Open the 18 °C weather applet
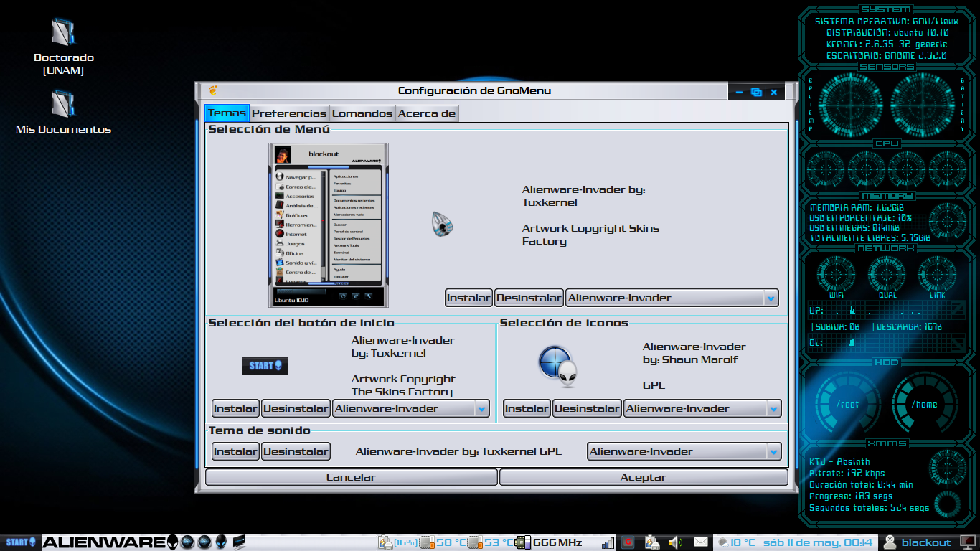Viewport: 980px width, 551px height. (736, 542)
